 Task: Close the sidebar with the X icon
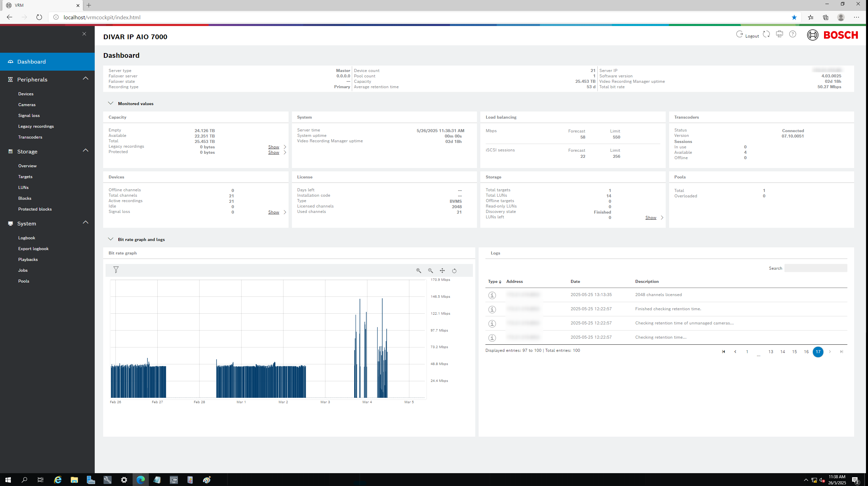(84, 34)
